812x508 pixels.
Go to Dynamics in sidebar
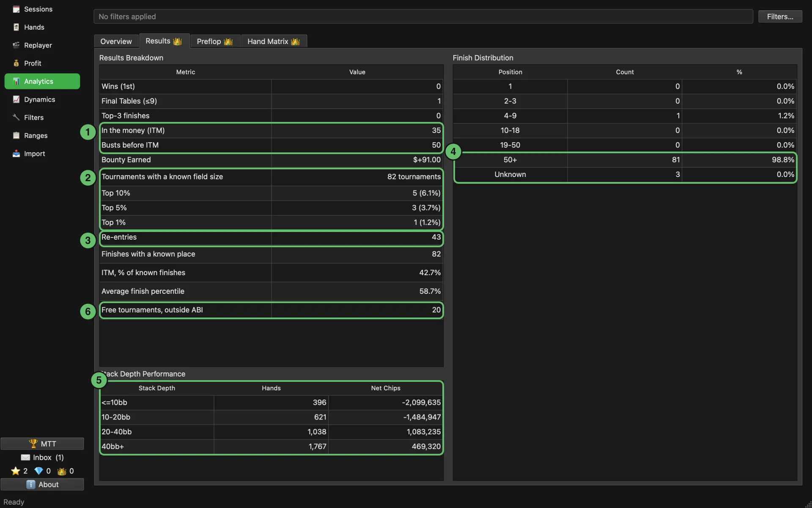click(x=42, y=99)
